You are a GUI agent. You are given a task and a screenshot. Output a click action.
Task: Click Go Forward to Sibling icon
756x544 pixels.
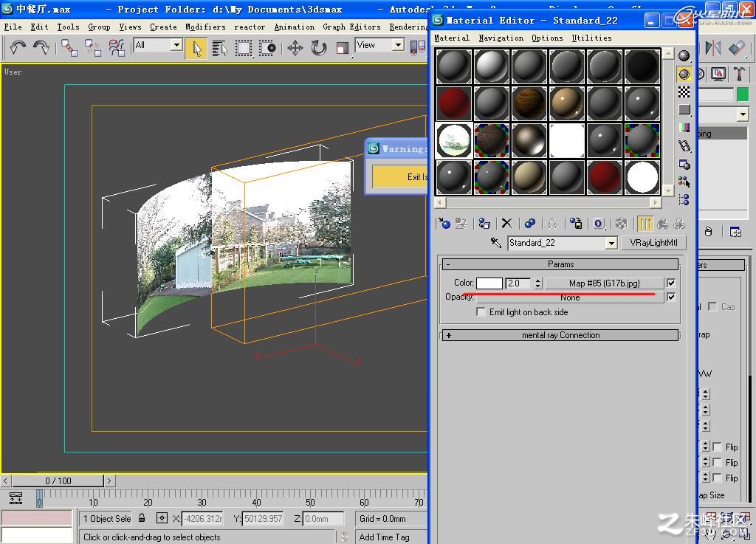(680, 223)
